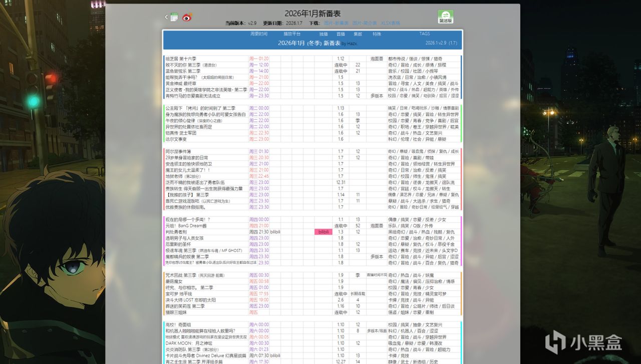The height and width of the screenshot is (364, 641).
Task: Click the page title 2026年1月新番表
Action: pyautogui.click(x=312, y=14)
